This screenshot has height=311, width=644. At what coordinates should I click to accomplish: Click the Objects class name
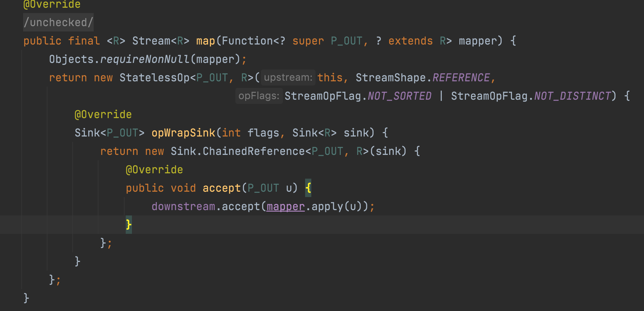point(71,59)
